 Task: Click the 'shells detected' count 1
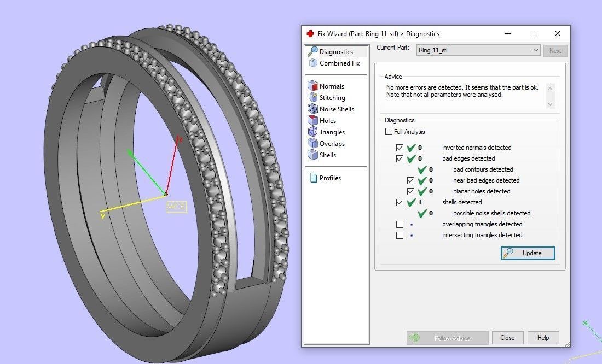[420, 202]
